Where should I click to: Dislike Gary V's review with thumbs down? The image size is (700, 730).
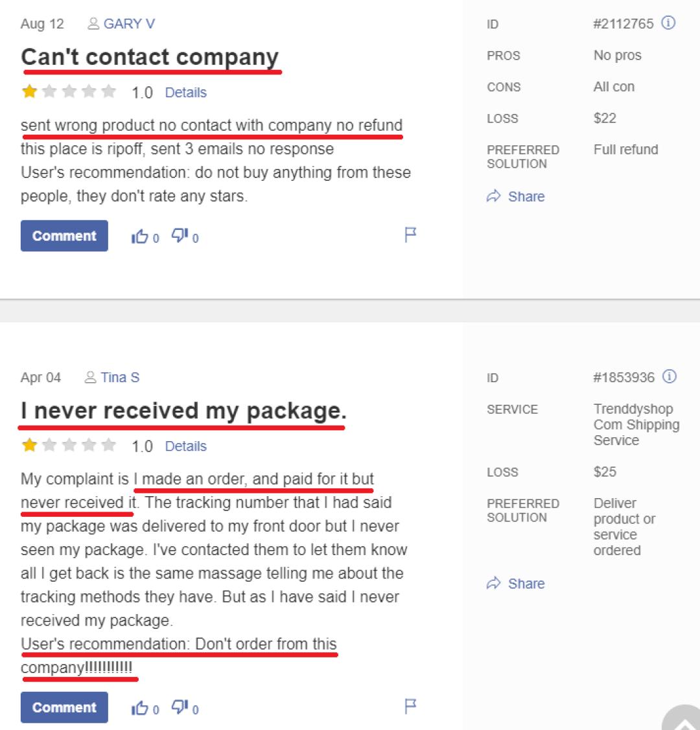tap(179, 236)
